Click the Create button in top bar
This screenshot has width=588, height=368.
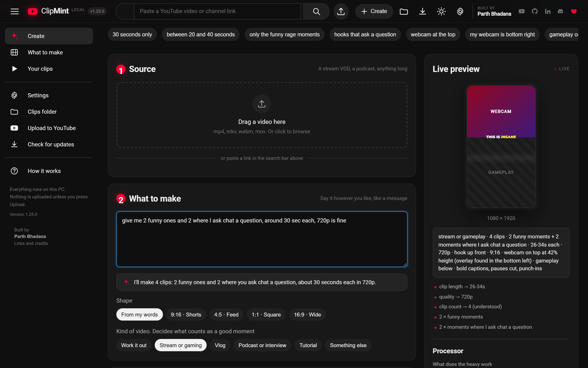point(374,11)
